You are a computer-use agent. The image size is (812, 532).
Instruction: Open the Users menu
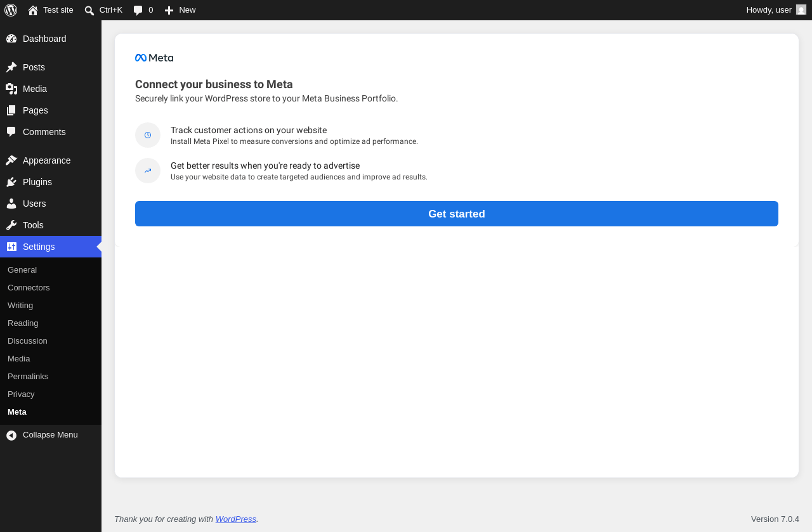tap(51, 204)
